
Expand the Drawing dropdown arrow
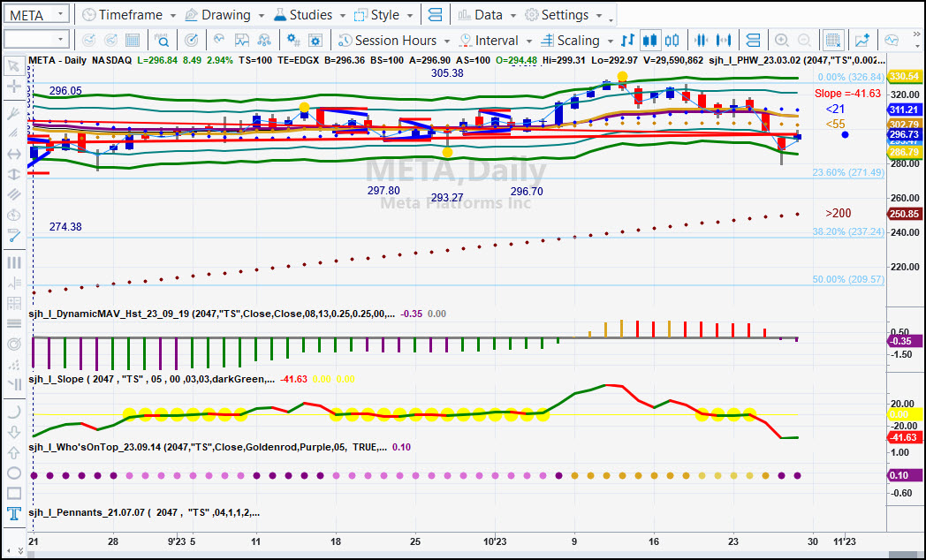261,15
